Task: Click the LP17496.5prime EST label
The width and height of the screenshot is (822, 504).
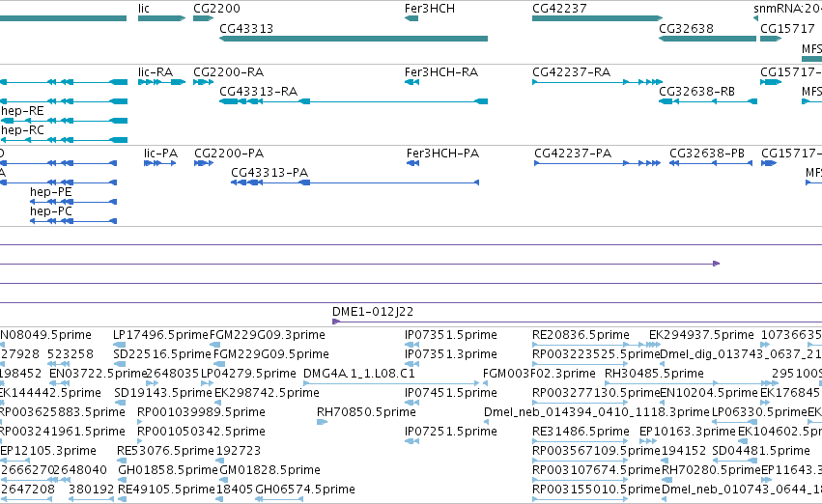Action: [161, 335]
